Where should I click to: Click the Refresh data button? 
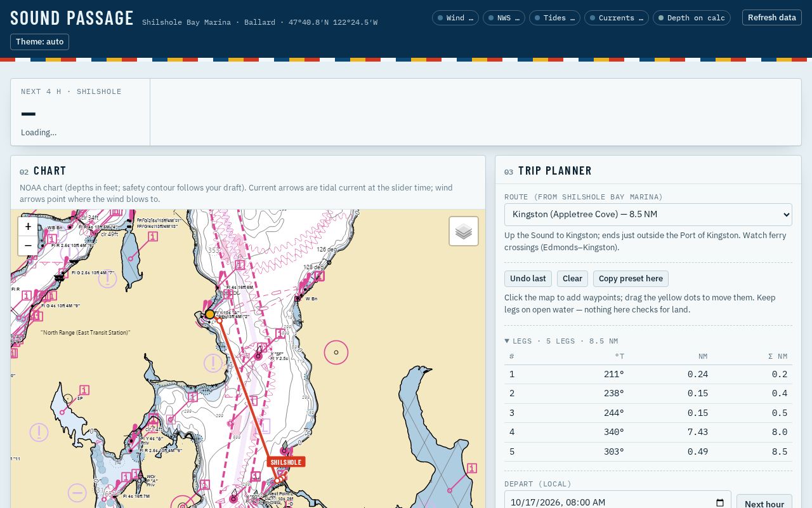pos(771,18)
